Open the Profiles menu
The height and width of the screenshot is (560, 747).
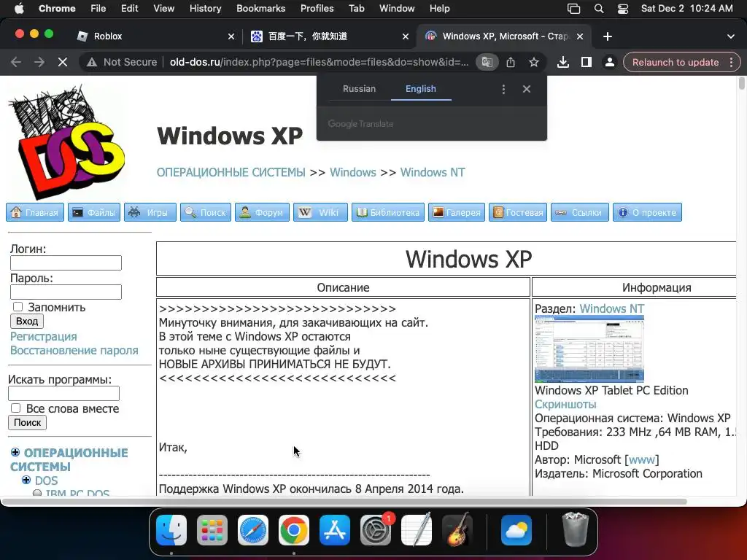[317, 9]
